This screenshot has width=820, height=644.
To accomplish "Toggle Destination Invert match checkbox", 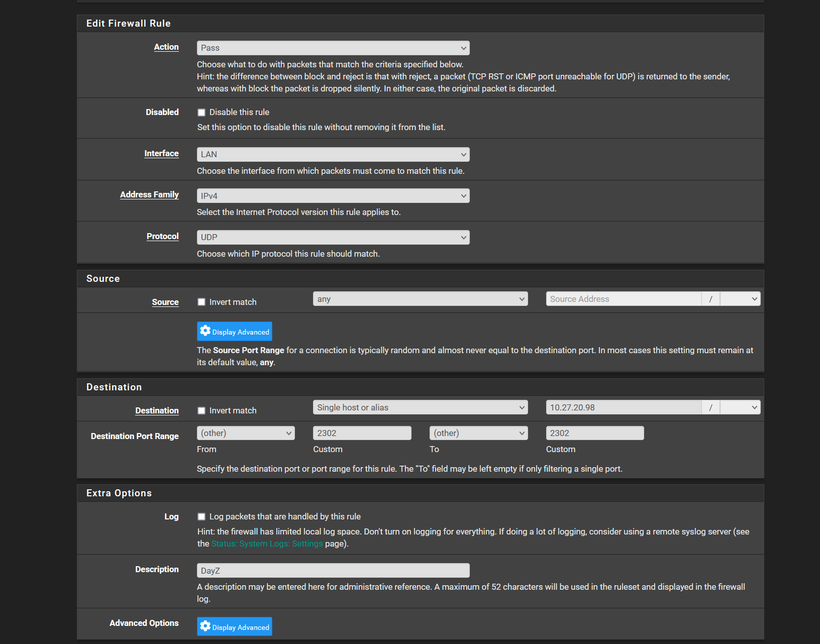I will 201,410.
